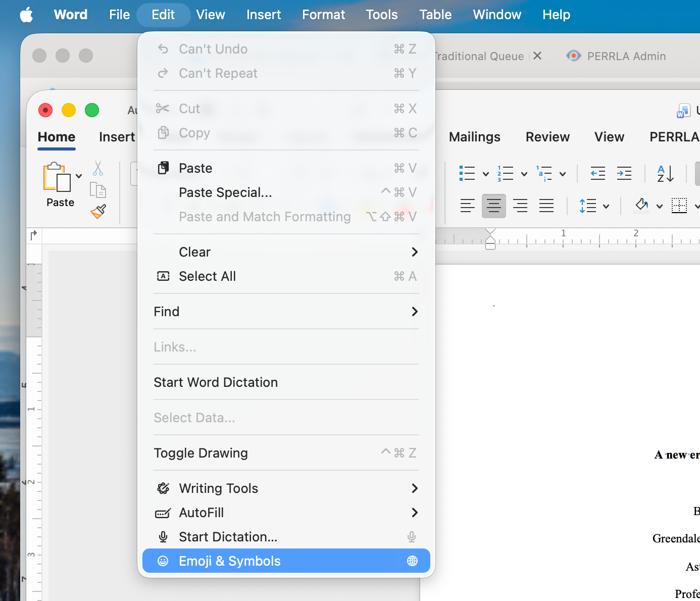Click the ruler tab selector icon
The width and height of the screenshot is (700, 601).
(x=34, y=235)
